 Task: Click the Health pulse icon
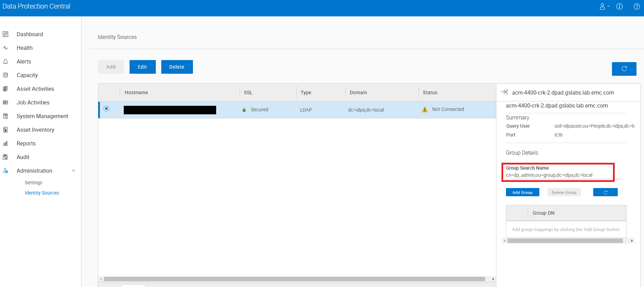click(x=5, y=48)
